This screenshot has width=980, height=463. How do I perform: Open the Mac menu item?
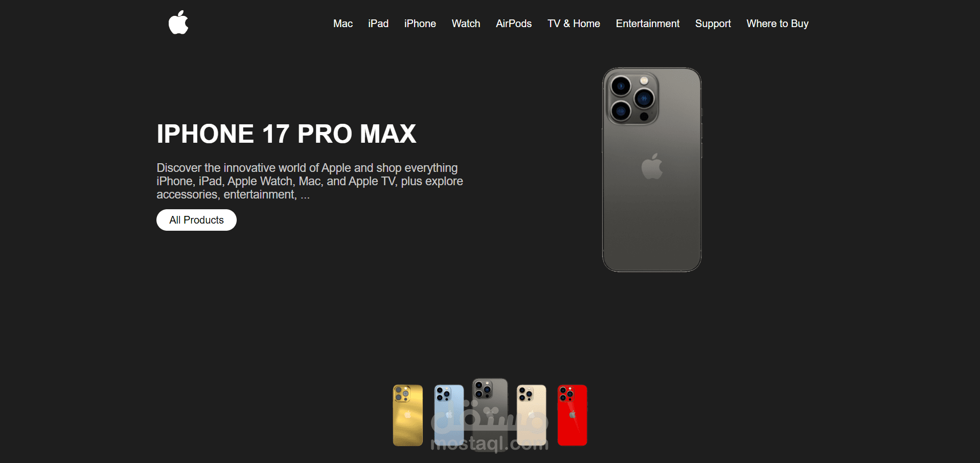343,24
